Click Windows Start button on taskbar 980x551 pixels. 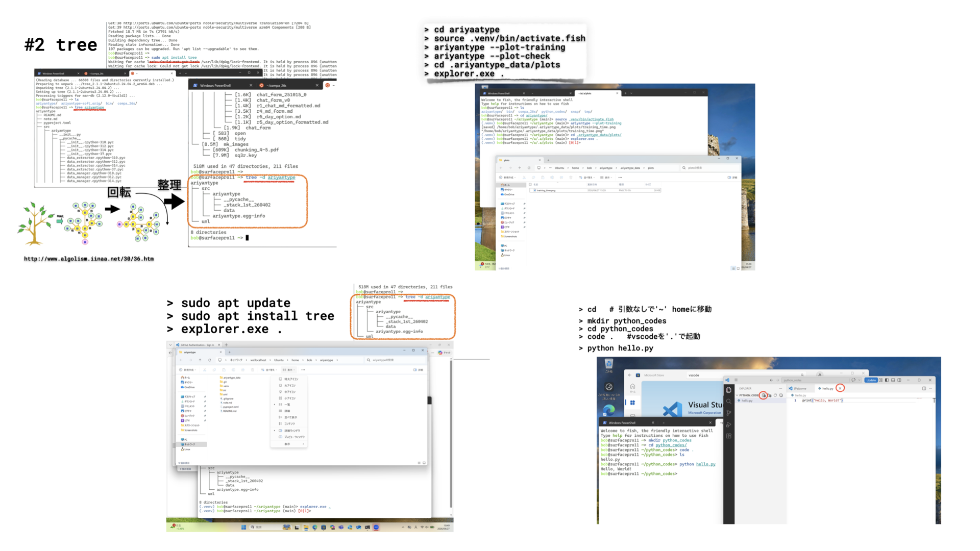tap(243, 527)
